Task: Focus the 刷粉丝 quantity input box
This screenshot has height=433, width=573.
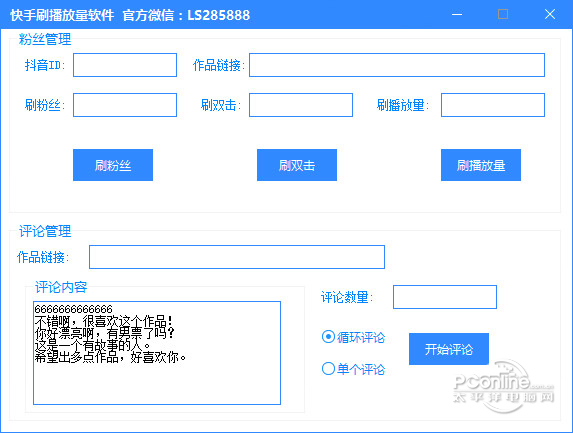Action: pos(125,105)
